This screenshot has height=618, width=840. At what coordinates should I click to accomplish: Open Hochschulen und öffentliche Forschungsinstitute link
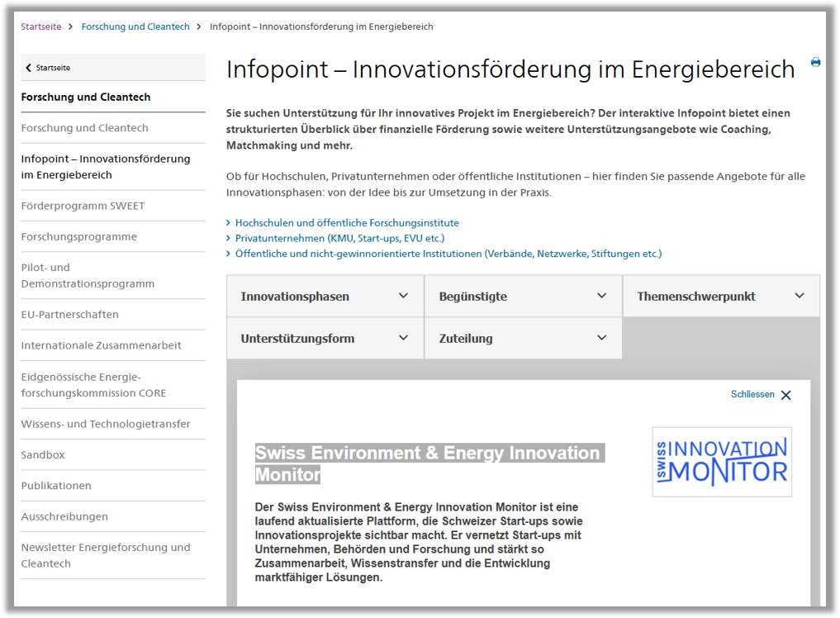pyautogui.click(x=347, y=223)
